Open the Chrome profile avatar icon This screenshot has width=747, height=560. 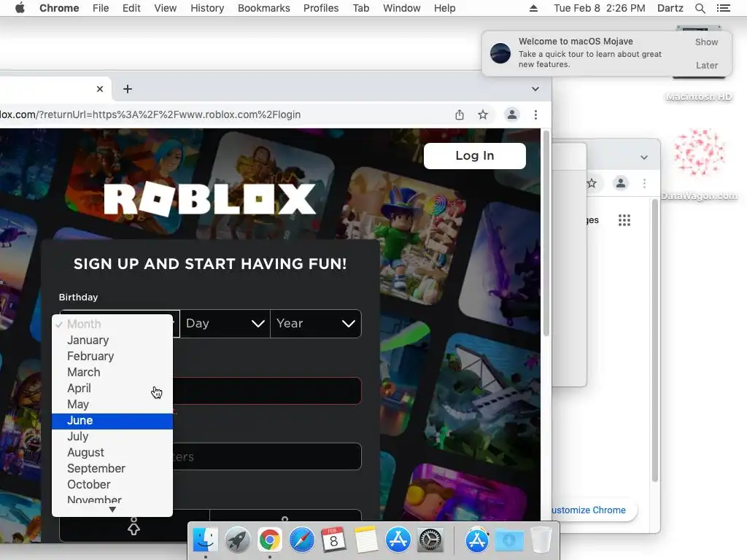tap(512, 114)
